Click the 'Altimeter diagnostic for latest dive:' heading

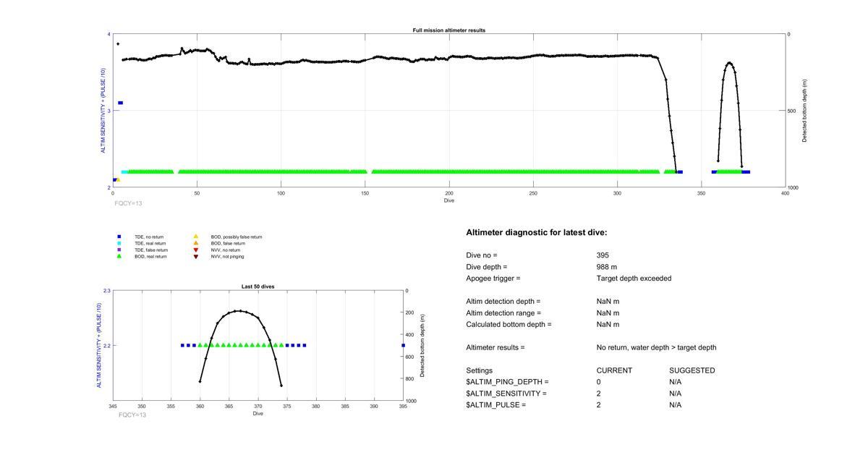coord(537,233)
